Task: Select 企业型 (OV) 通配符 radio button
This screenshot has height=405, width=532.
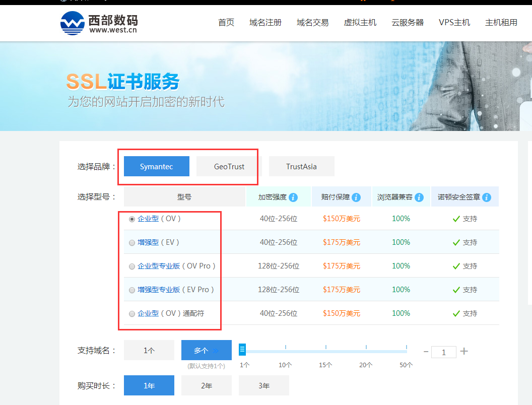Action: point(132,314)
